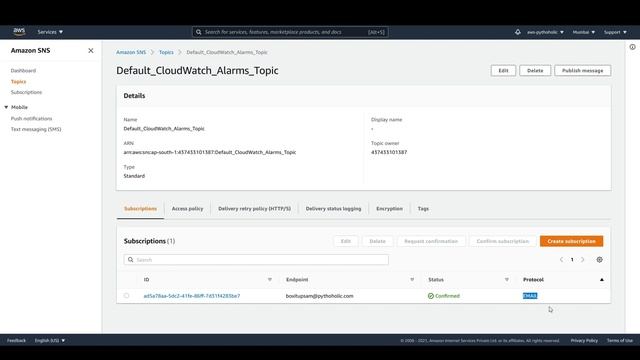Open the Tags tab
Image resolution: width=640 pixels, height=360 pixels.
point(423,209)
